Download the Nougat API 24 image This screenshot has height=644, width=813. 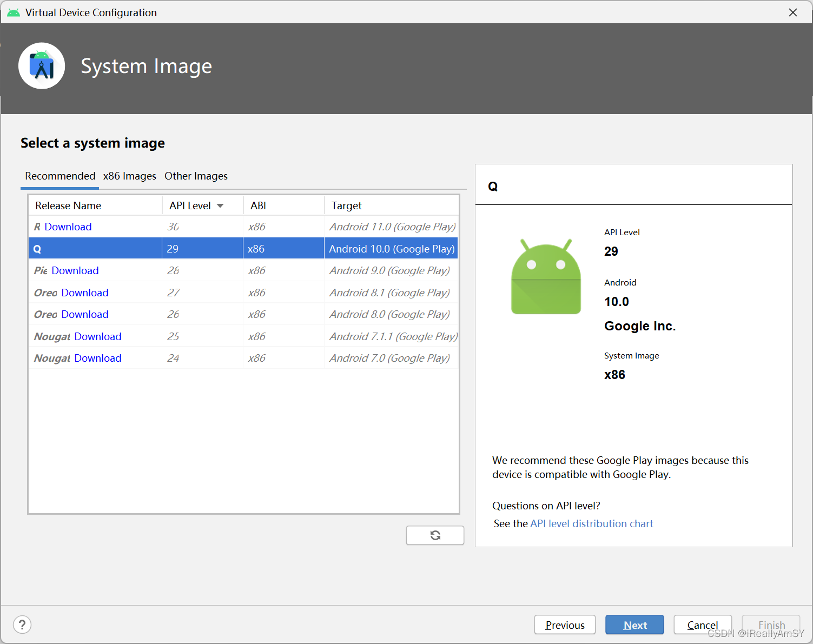(98, 358)
